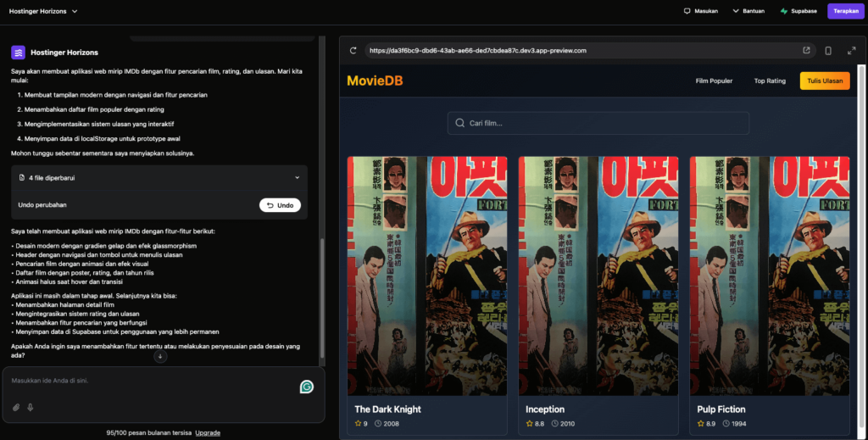The image size is (868, 440).
Task: Click the Masukan feedback button
Action: pos(701,11)
